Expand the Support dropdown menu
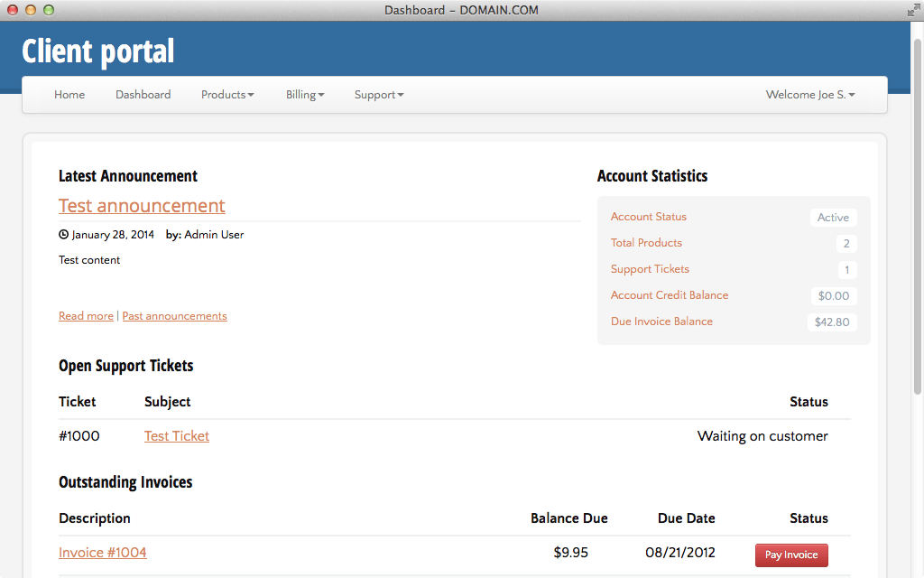The image size is (924, 578). pyautogui.click(x=378, y=95)
